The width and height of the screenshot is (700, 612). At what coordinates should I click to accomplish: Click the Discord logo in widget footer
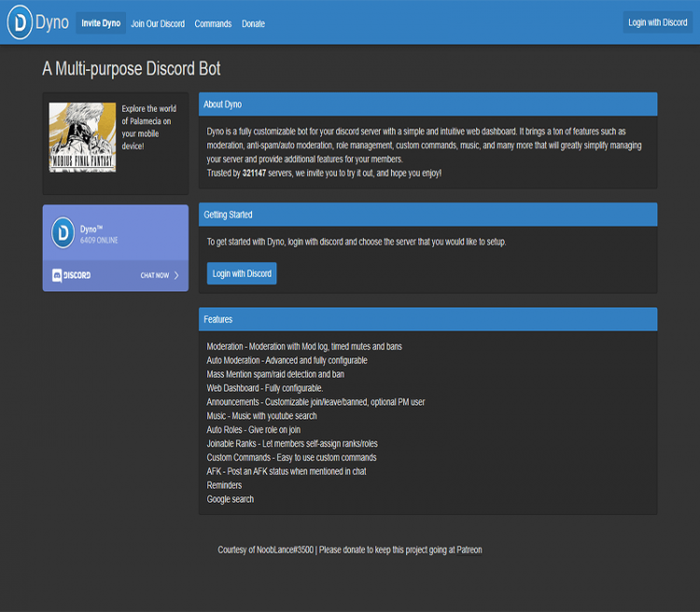72,275
